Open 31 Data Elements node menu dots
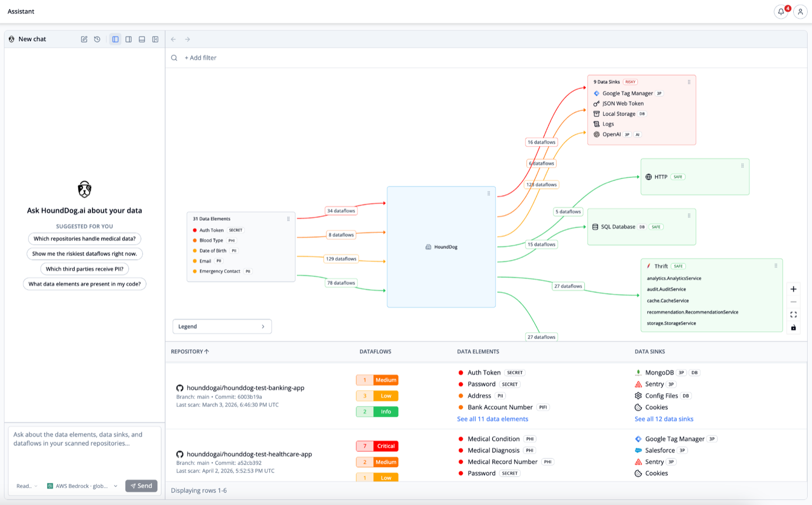 (288, 219)
